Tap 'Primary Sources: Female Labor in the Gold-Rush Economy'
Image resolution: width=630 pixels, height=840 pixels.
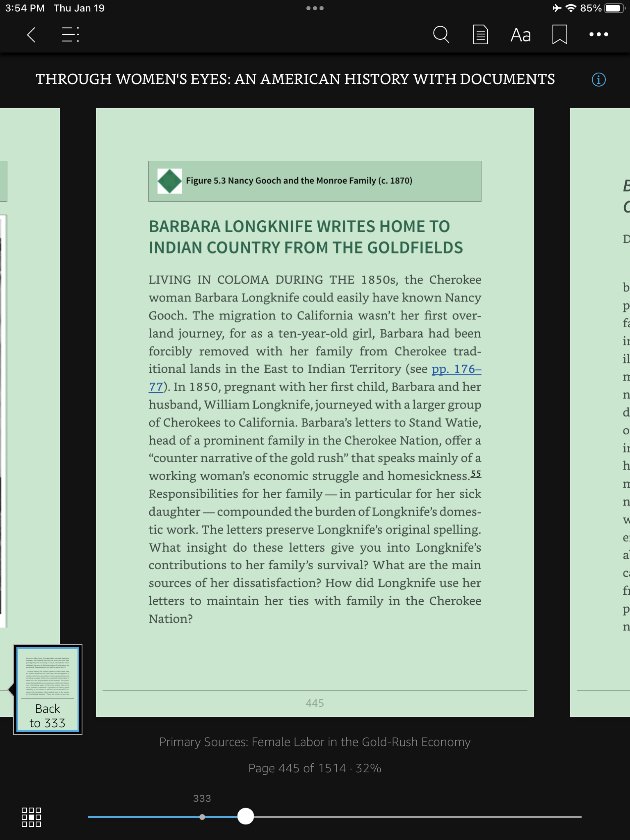point(315,742)
